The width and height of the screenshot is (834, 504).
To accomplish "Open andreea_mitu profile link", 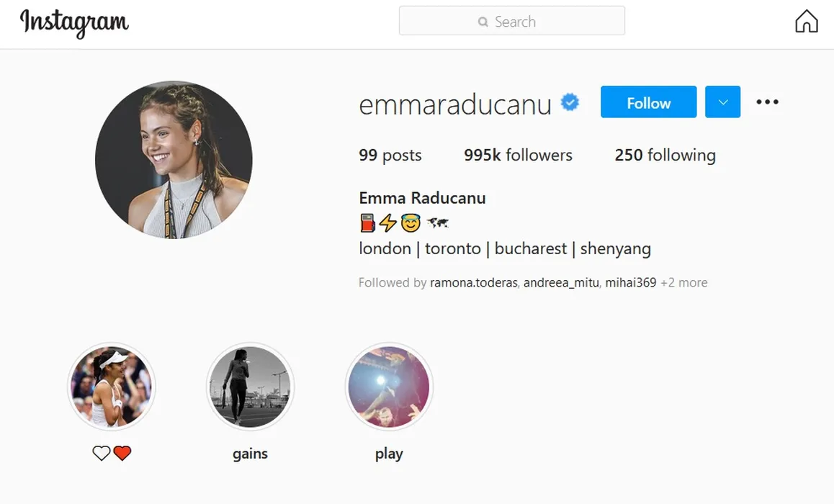I will (x=561, y=282).
